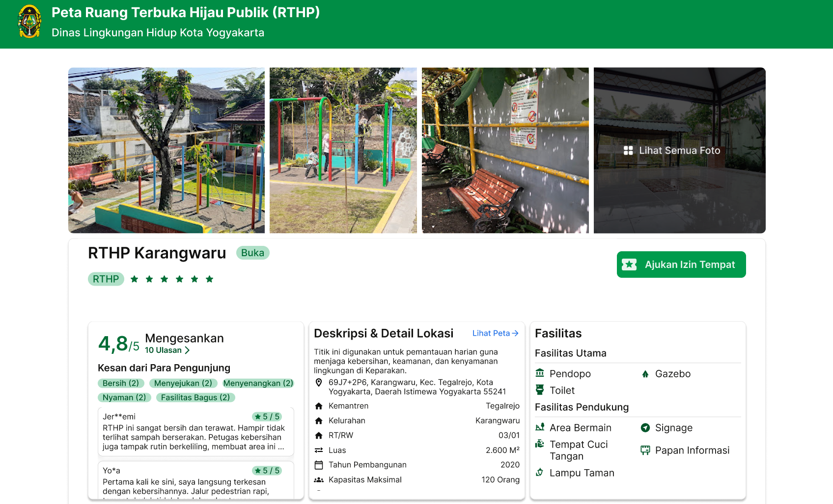Click the arrows icon next to Luas
This screenshot has height=504, width=833.
pyautogui.click(x=319, y=450)
